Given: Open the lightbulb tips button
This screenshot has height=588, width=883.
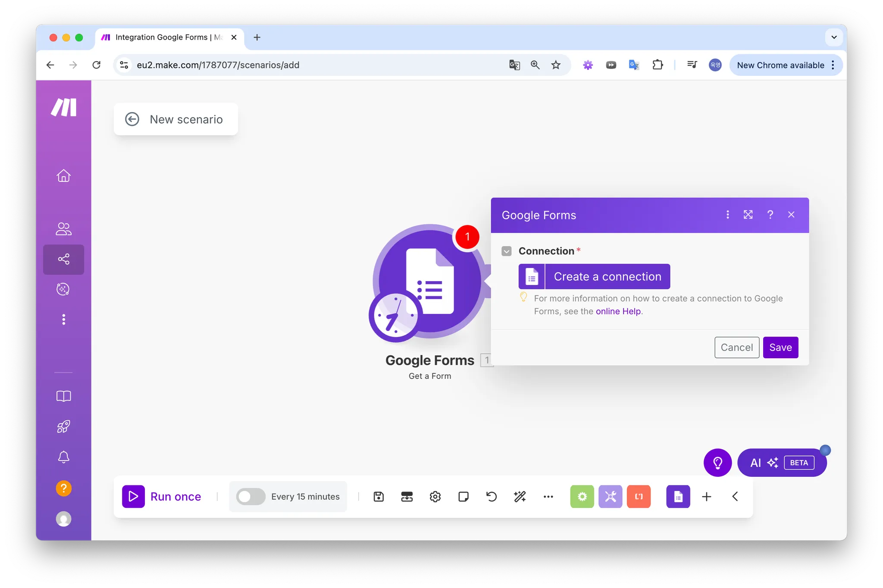Looking at the screenshot, I should 717,463.
